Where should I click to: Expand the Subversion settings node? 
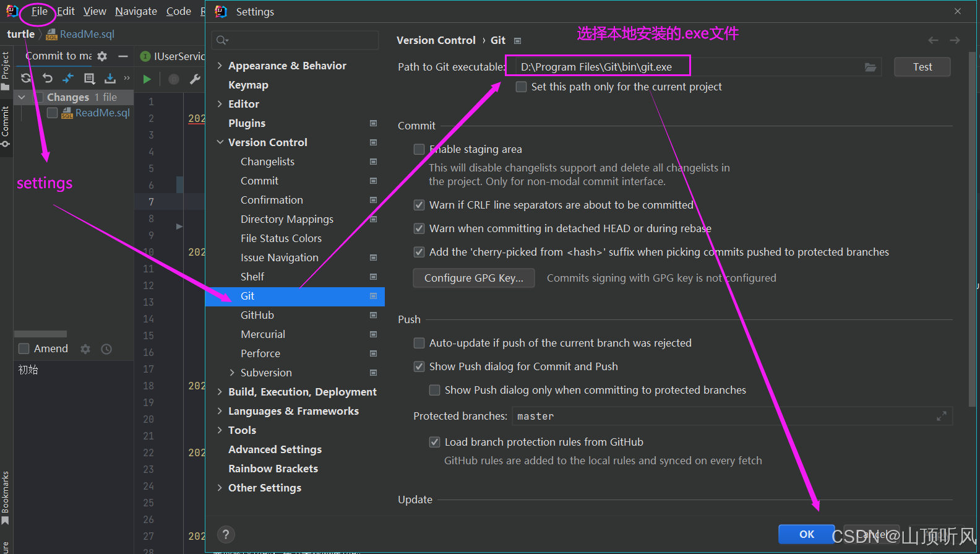pos(232,373)
